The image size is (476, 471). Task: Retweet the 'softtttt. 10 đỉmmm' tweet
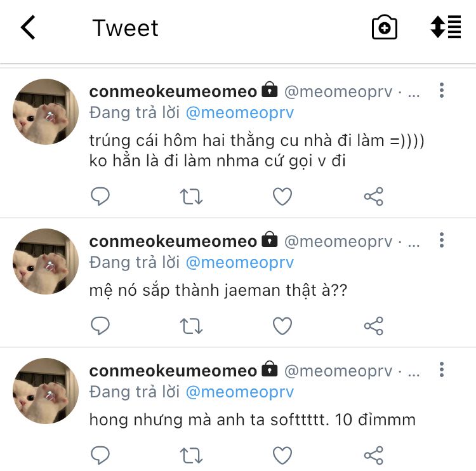click(x=191, y=455)
